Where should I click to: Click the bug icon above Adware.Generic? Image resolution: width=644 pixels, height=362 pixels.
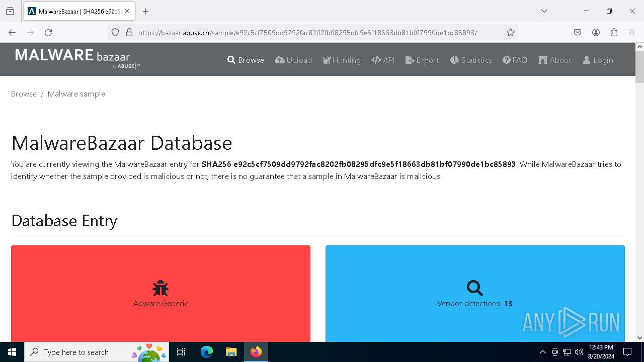pyautogui.click(x=160, y=288)
